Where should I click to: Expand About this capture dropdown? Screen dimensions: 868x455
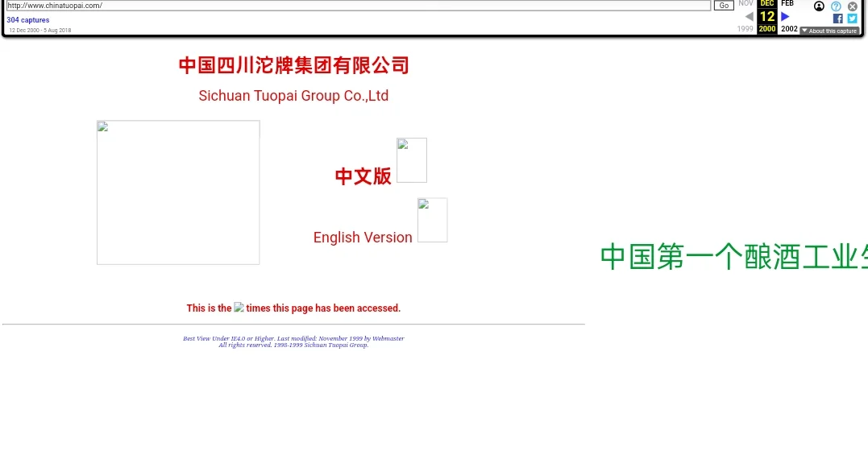829,31
